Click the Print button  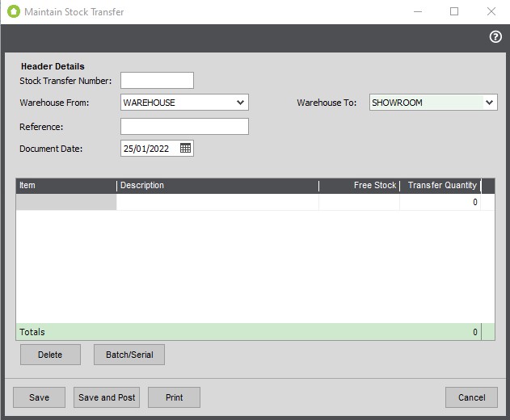pyautogui.click(x=174, y=397)
